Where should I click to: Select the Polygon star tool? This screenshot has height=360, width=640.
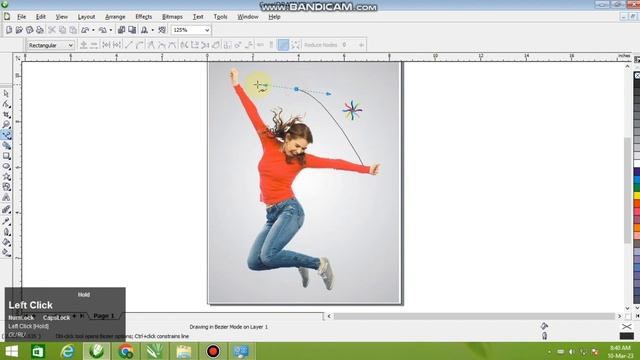(6, 177)
